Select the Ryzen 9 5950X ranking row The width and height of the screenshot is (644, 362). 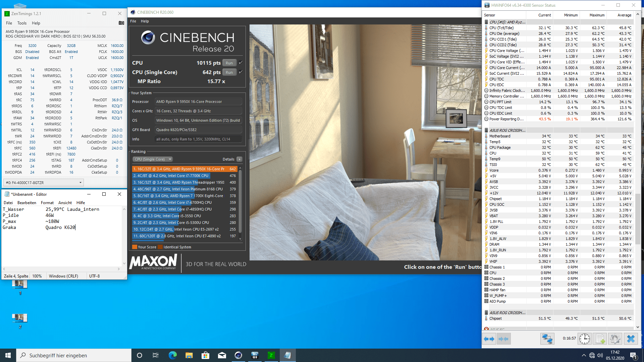tap(184, 169)
